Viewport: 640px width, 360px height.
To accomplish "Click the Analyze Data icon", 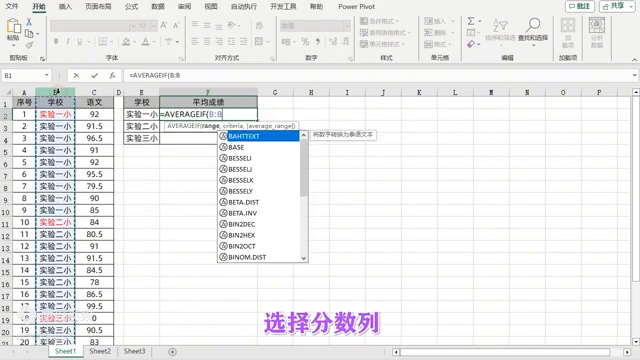I will pos(597,25).
